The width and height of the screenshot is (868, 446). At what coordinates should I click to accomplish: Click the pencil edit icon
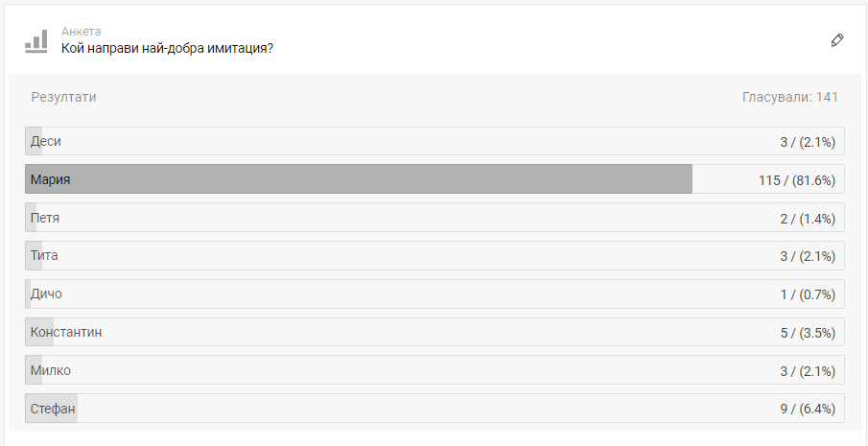click(x=837, y=40)
